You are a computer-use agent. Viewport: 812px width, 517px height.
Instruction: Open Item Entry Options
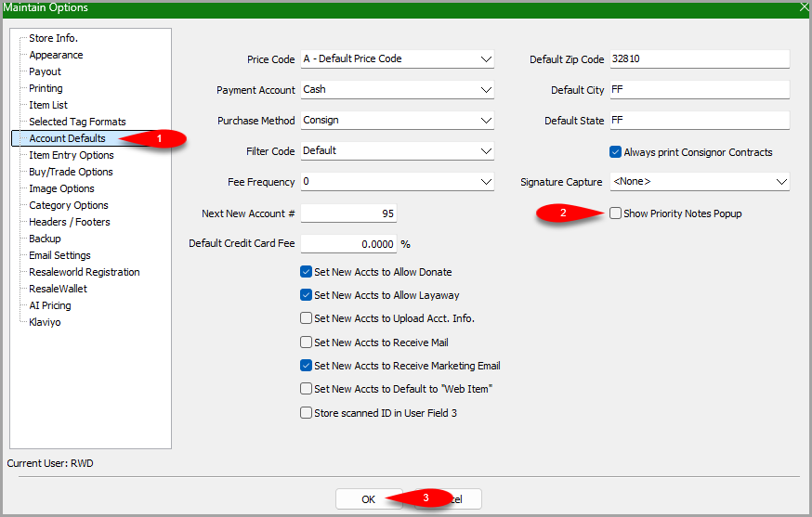(72, 155)
